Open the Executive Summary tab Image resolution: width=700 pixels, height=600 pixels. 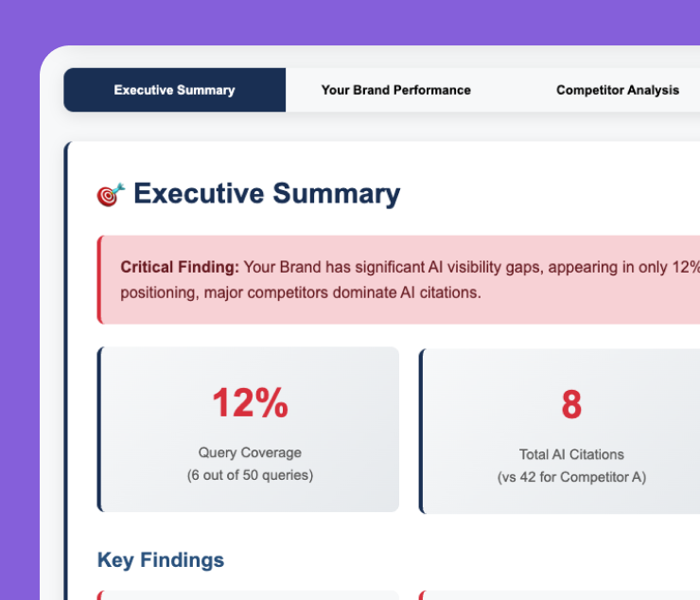[x=174, y=90]
